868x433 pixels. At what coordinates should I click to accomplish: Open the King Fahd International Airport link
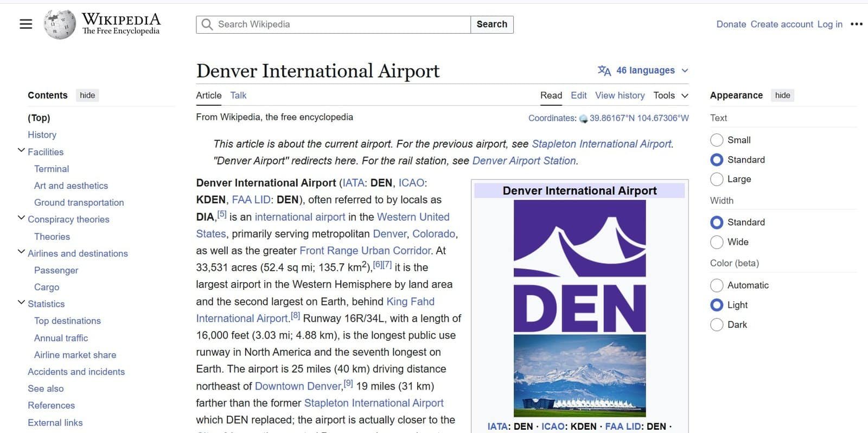click(x=411, y=302)
